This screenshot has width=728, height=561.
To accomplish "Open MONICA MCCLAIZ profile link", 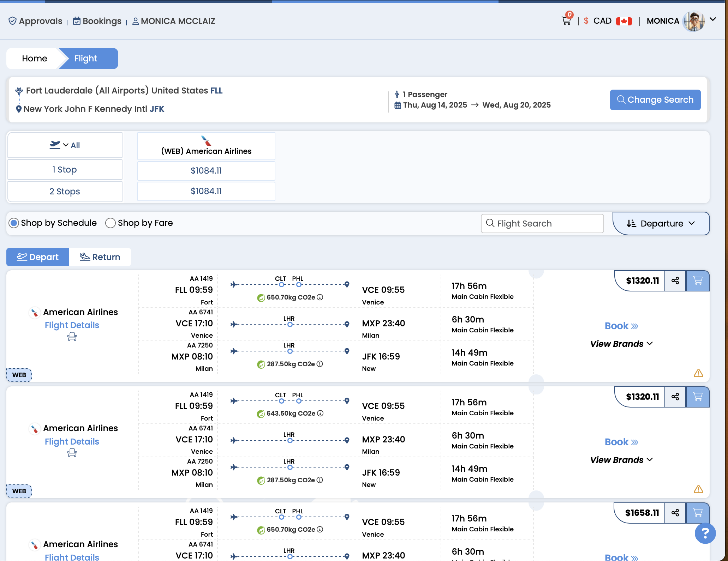I will [x=174, y=21].
